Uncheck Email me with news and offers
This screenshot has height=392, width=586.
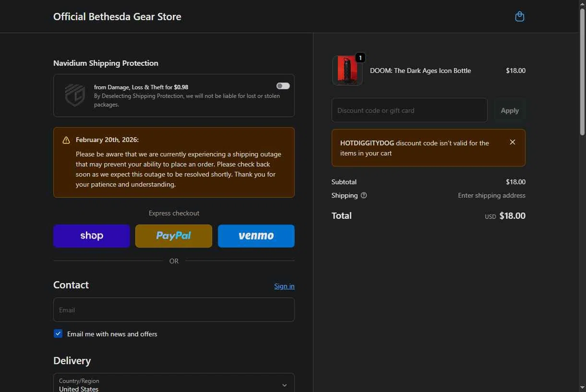click(58, 333)
